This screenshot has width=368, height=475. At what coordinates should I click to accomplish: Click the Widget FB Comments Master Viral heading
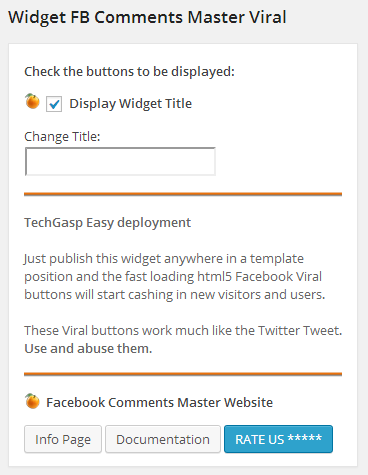tap(147, 17)
